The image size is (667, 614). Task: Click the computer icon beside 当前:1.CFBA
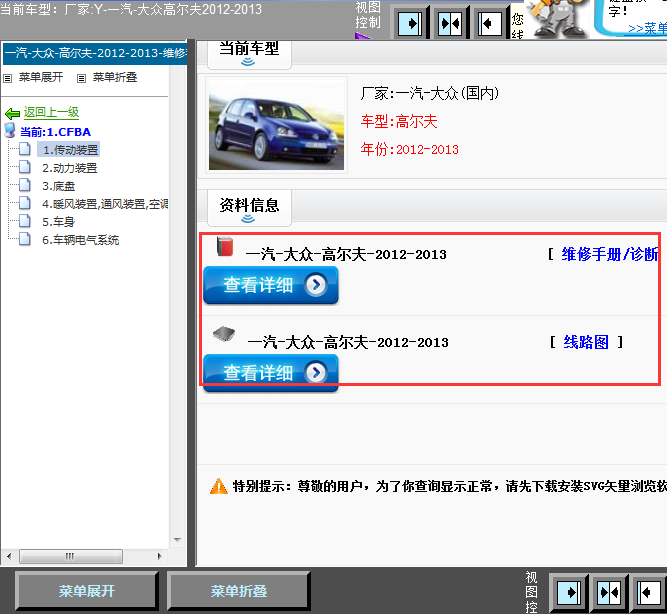click(x=10, y=131)
